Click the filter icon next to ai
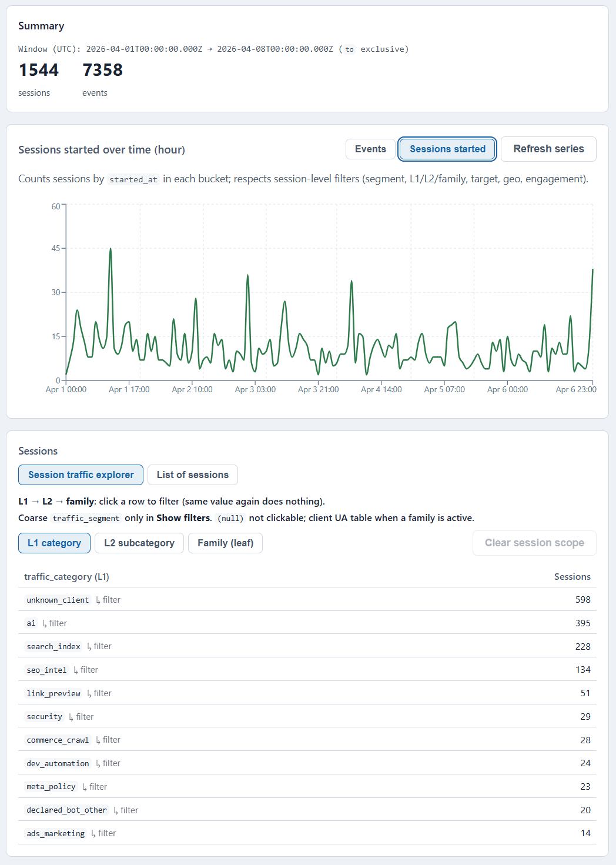This screenshot has height=865, width=616. (56, 623)
